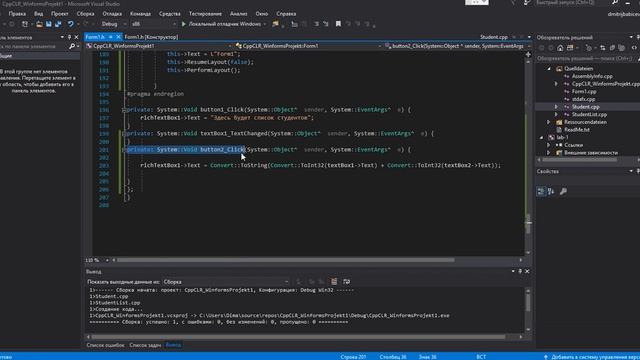Toggle word wrap in Output panel

[x=347, y=282]
